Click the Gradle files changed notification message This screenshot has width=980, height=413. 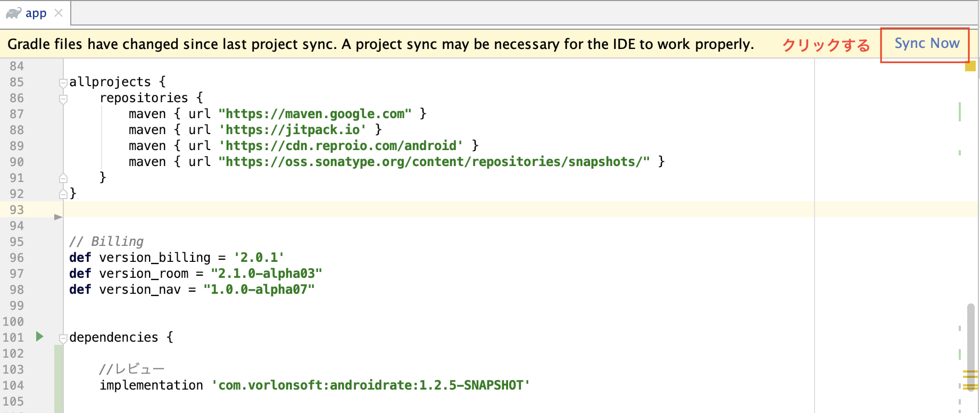[381, 44]
